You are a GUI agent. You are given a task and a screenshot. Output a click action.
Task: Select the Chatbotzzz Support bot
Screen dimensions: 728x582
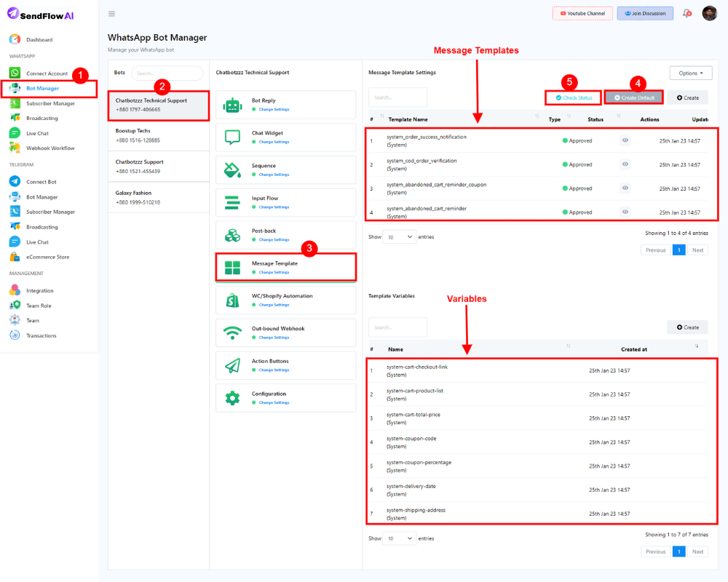(159, 166)
